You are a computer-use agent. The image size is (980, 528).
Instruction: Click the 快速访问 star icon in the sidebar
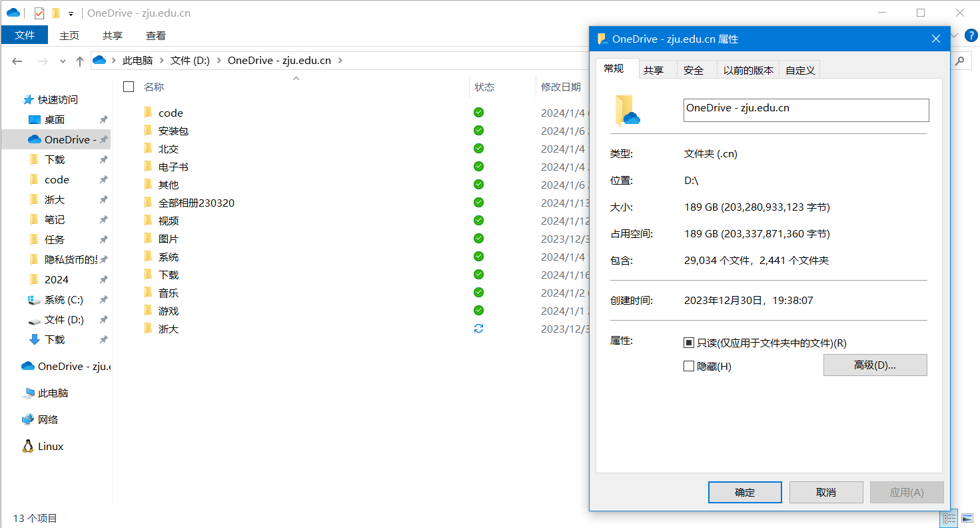29,99
